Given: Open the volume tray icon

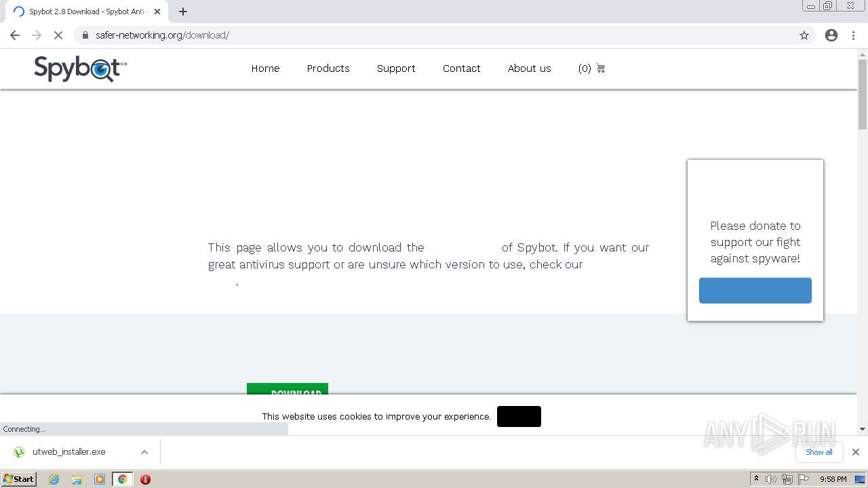Looking at the screenshot, I should 771,479.
